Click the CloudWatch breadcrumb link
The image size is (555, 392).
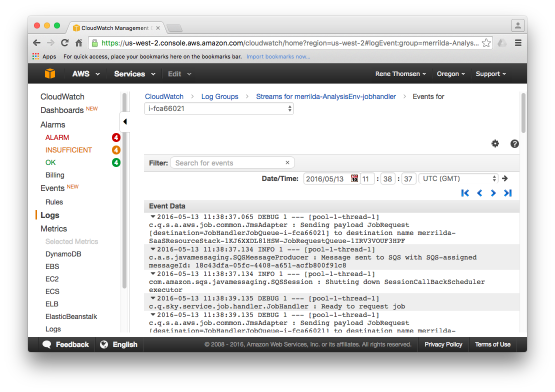[164, 96]
